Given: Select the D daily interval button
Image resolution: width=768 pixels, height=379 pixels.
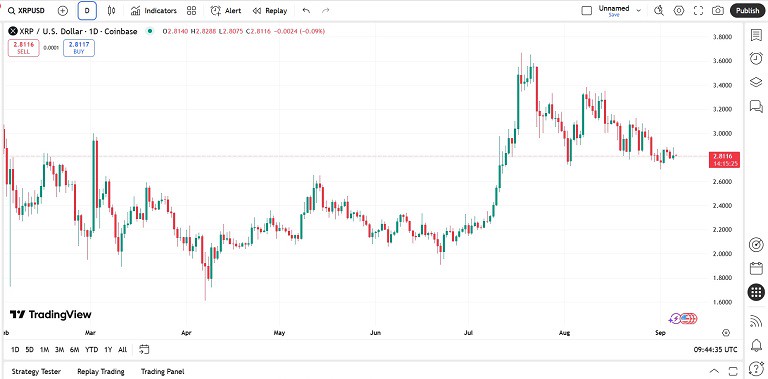Looking at the screenshot, I should click(x=87, y=10).
